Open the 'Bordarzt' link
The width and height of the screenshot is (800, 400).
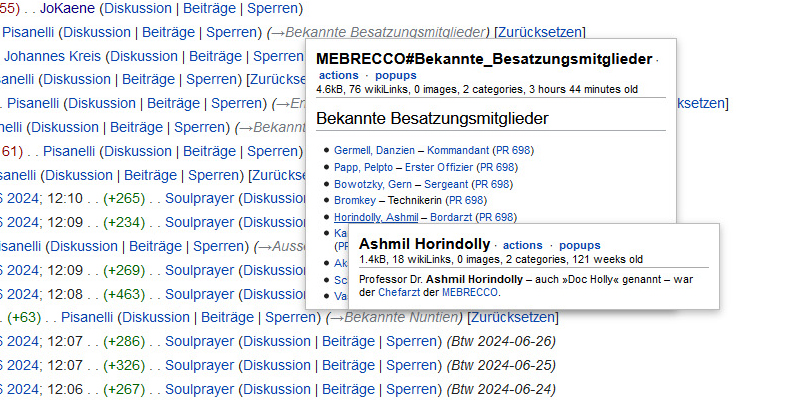453,217
